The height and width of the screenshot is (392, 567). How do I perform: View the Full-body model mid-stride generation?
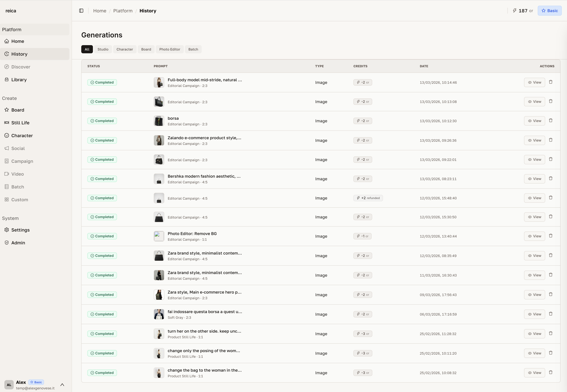(534, 83)
